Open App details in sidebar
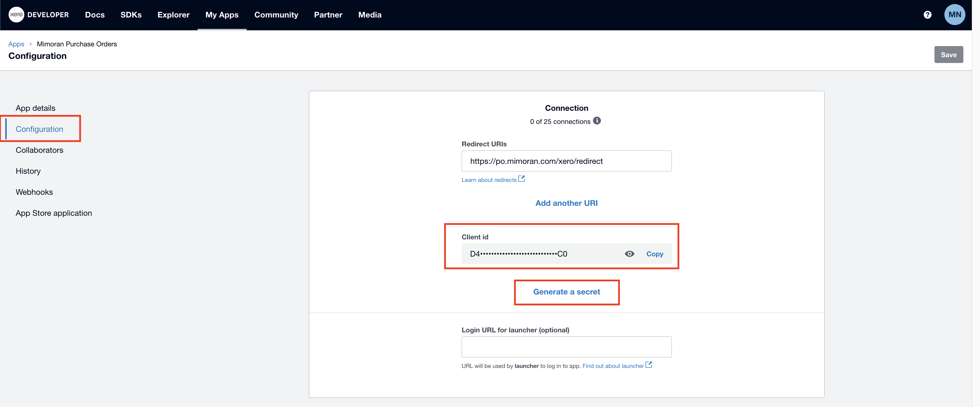980x407 pixels. [35, 108]
